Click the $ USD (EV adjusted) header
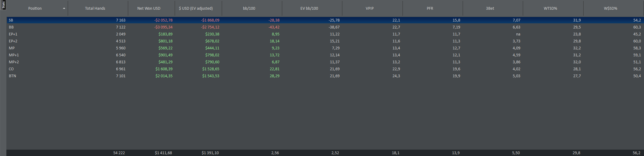The image size is (644, 156). (x=196, y=8)
